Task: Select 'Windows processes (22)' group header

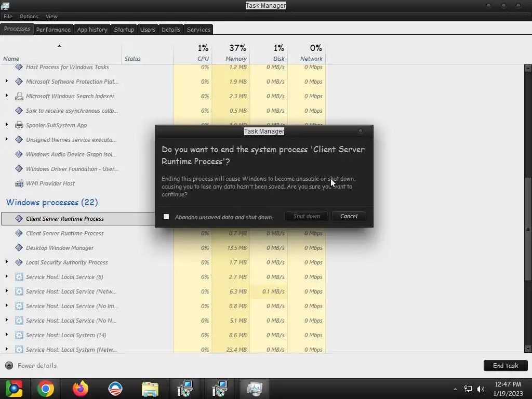Action: [x=52, y=202]
